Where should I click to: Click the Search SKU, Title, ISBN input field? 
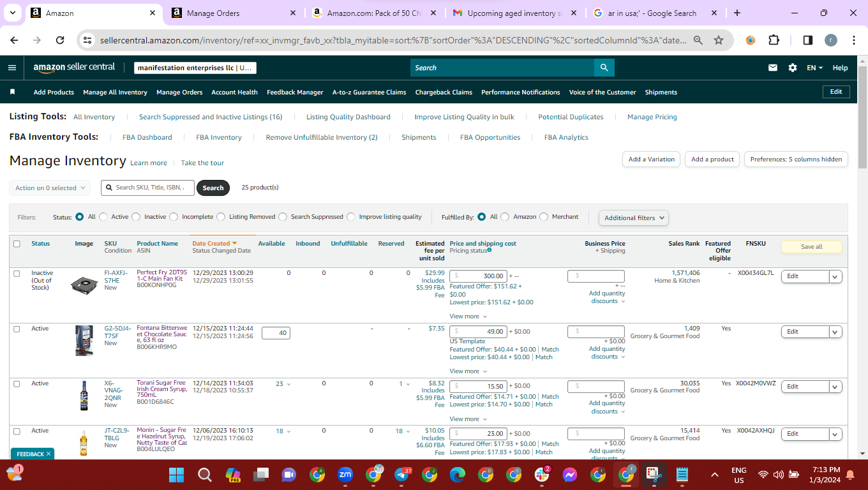[x=147, y=188]
